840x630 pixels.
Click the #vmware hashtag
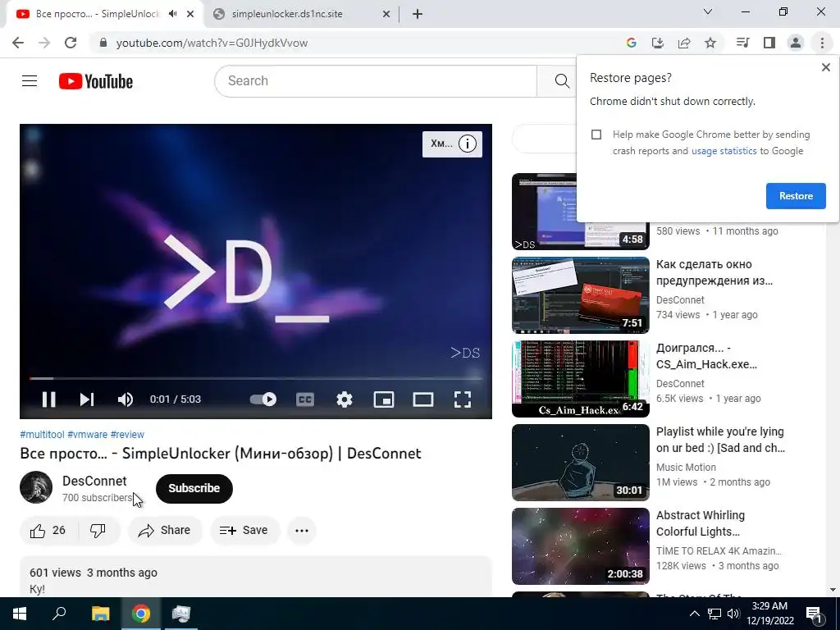[x=87, y=435]
